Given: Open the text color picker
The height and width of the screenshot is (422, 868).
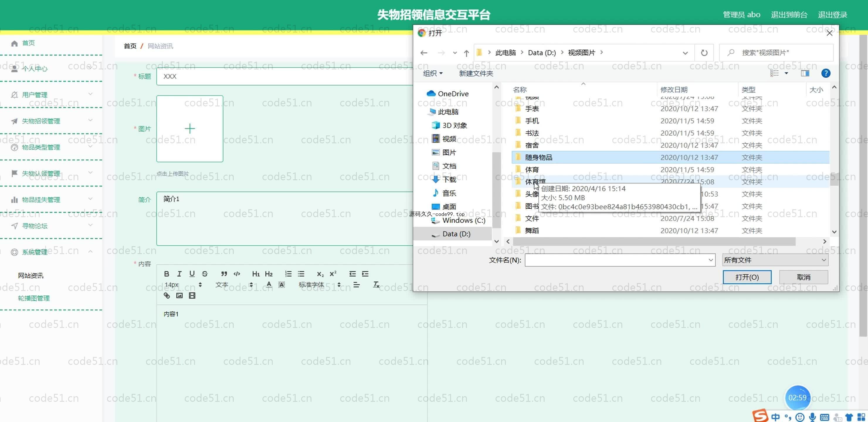Looking at the screenshot, I should click(269, 285).
